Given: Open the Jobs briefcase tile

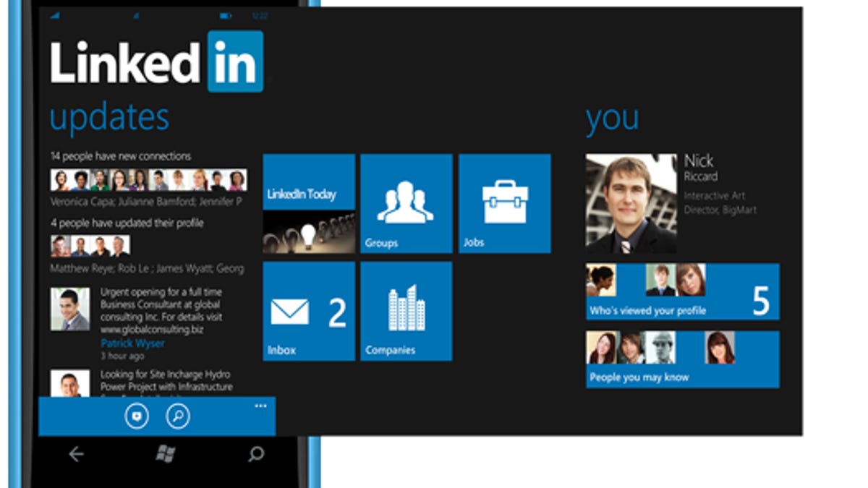Looking at the screenshot, I should 504,203.
